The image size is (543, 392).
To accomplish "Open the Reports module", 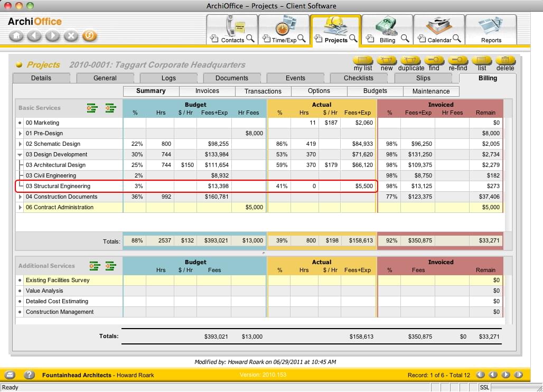I will point(491,30).
